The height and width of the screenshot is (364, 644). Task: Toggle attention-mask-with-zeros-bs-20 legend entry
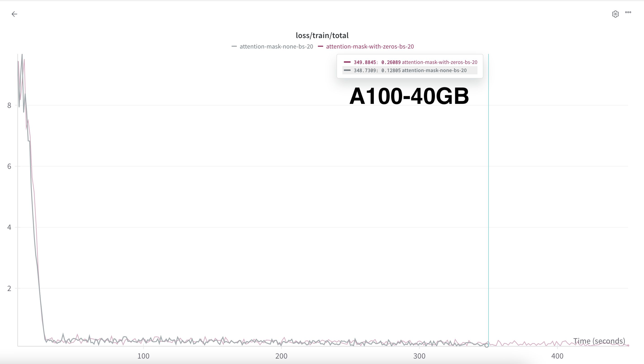(x=370, y=46)
